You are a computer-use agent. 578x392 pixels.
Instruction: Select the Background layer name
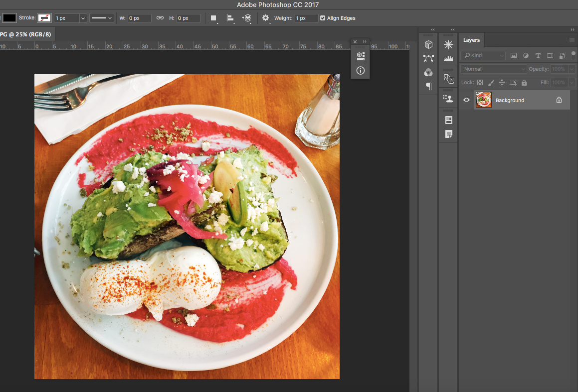tap(510, 100)
